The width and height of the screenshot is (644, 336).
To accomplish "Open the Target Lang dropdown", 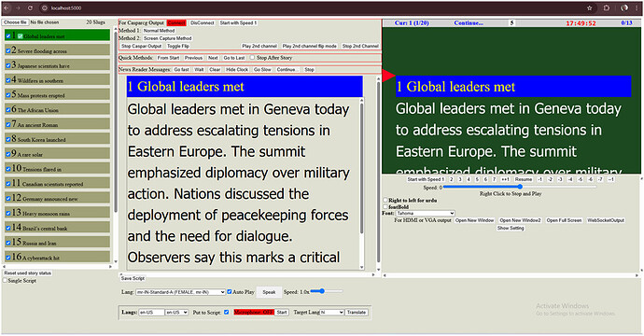I will point(331,312).
